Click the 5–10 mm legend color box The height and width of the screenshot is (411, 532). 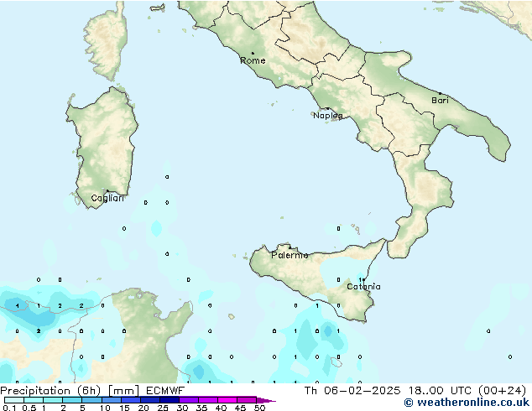point(91,400)
